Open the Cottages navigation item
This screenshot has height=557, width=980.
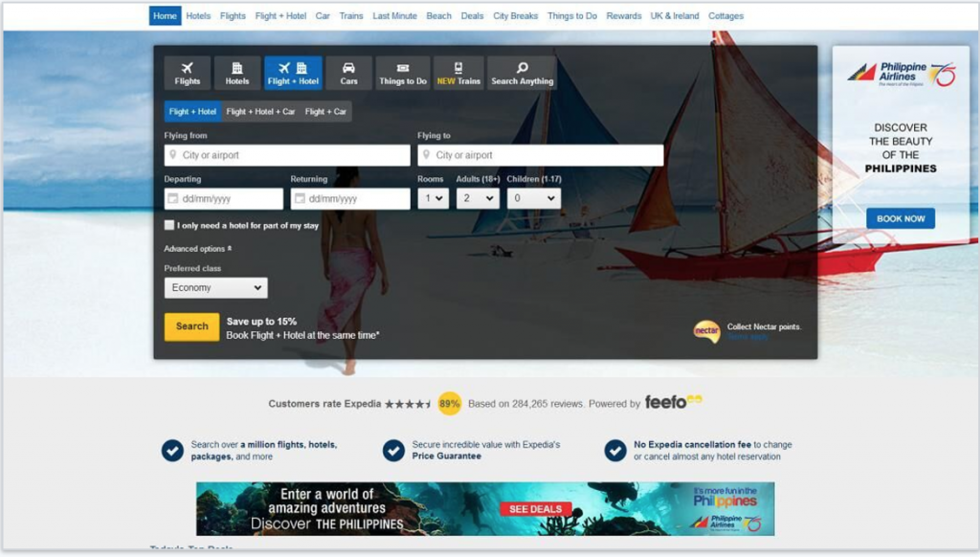[725, 15]
